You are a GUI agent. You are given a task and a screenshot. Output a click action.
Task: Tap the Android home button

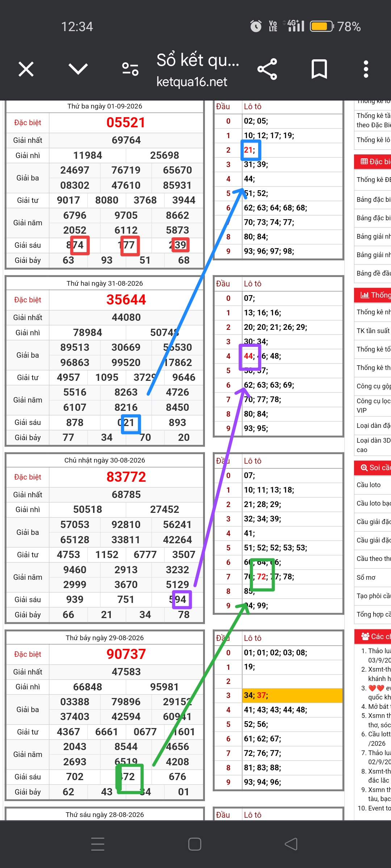[x=195, y=844]
